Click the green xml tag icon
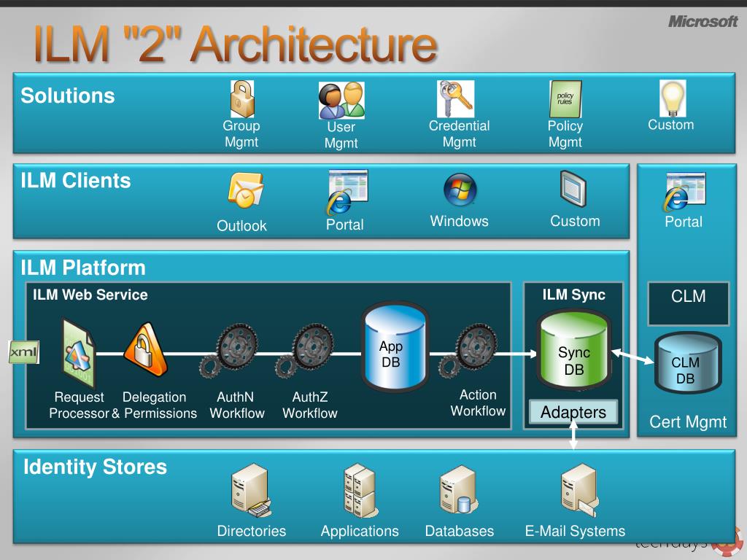Image resolution: width=747 pixels, height=560 pixels. point(24,352)
